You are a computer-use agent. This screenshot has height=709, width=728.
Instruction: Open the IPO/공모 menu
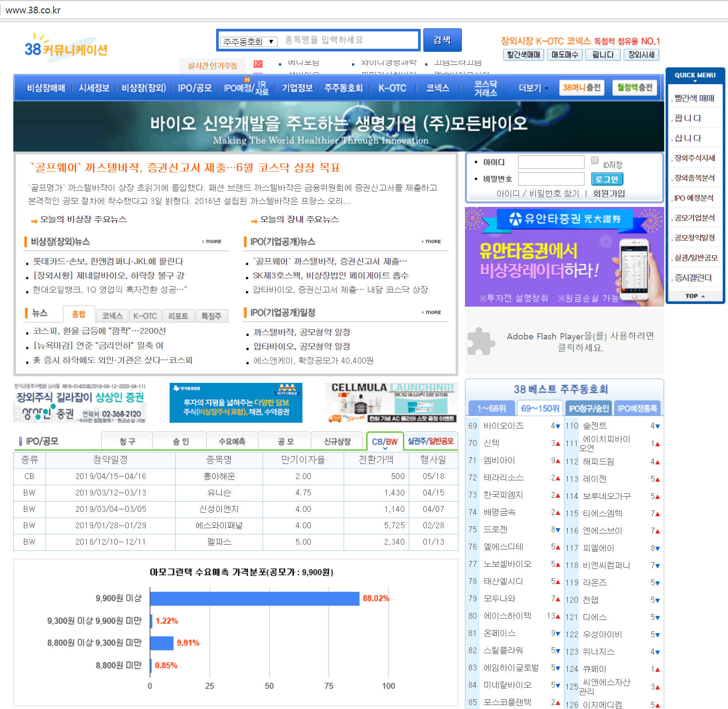[x=195, y=88]
